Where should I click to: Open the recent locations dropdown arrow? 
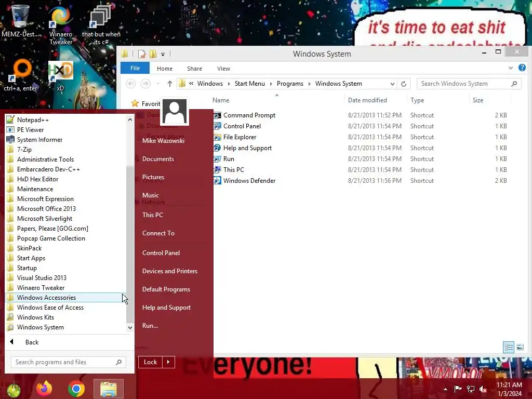pyautogui.click(x=158, y=84)
